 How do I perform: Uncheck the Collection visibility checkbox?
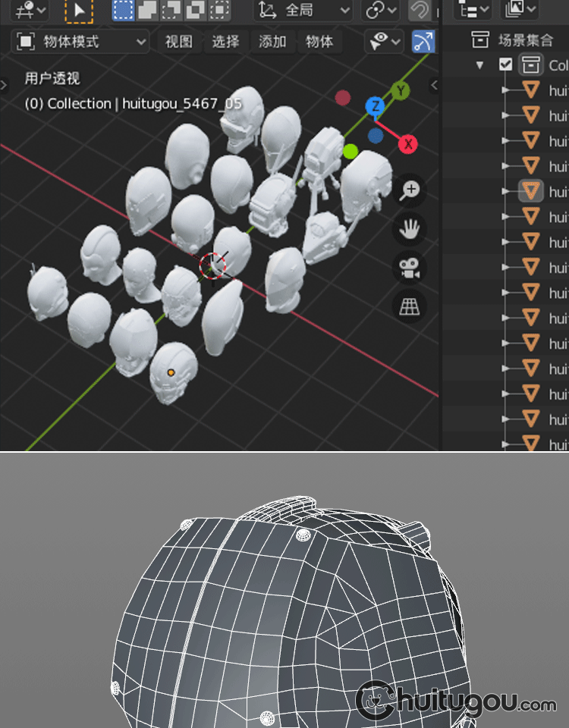[x=506, y=64]
